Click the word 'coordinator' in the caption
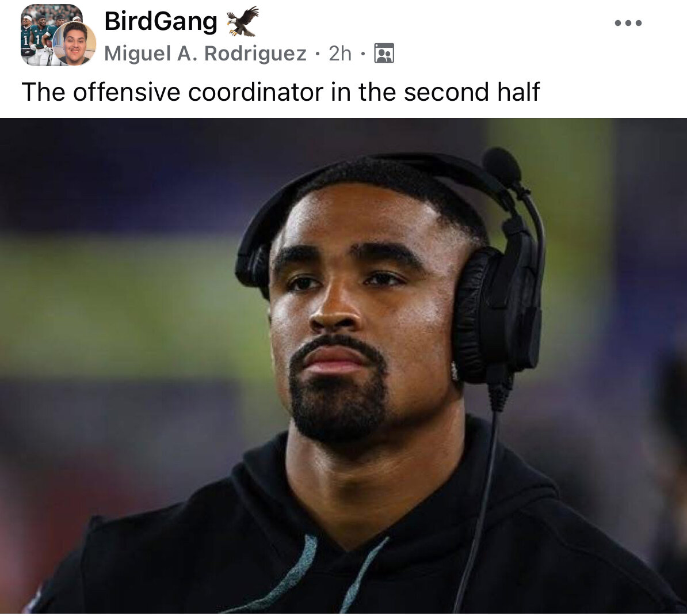This screenshot has height=616, width=687. point(255,92)
